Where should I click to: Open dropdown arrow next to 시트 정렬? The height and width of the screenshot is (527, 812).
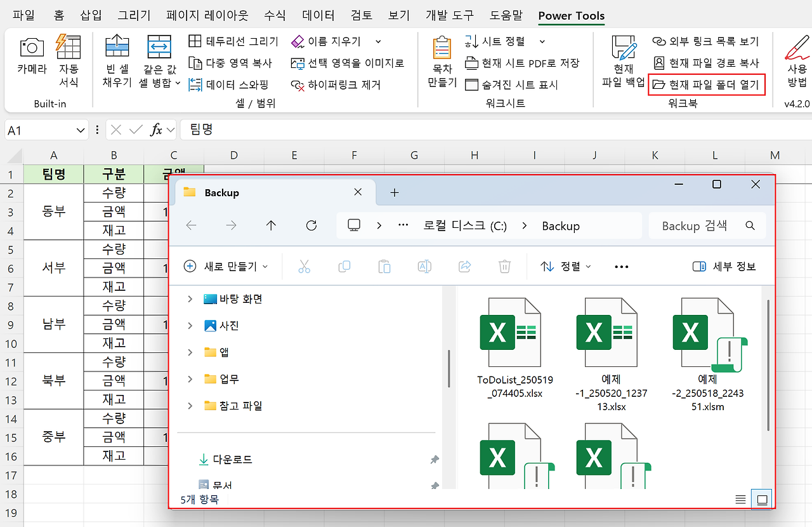click(542, 41)
